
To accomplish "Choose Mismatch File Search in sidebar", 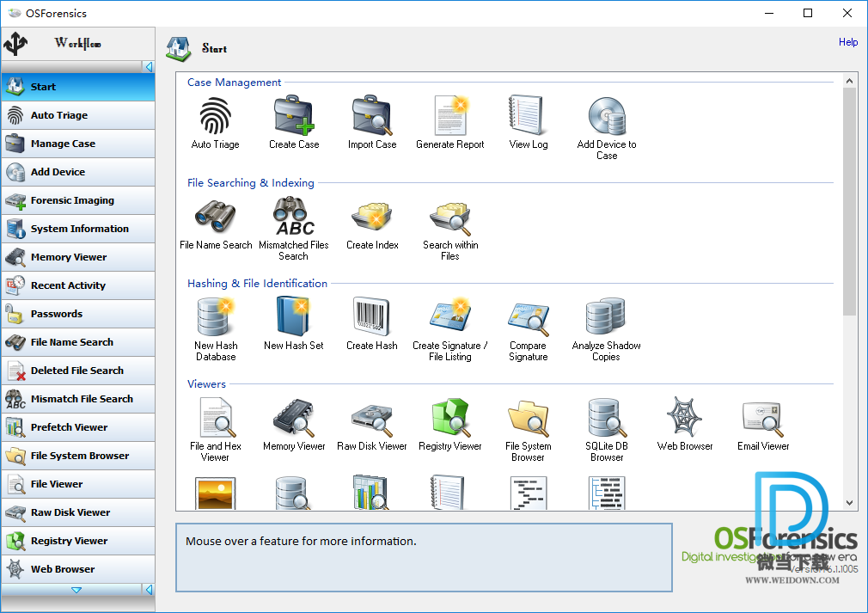I will pos(78,399).
